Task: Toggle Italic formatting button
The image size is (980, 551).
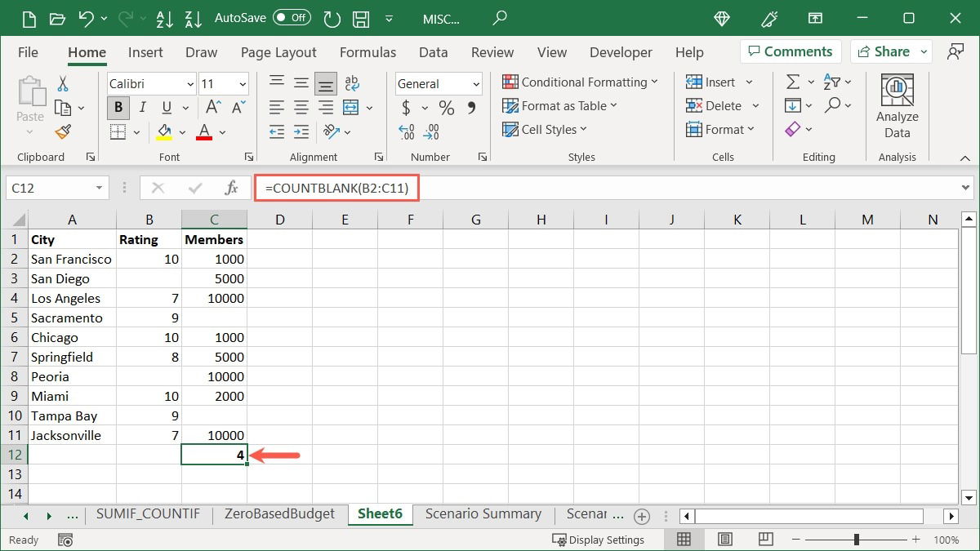Action: [143, 108]
